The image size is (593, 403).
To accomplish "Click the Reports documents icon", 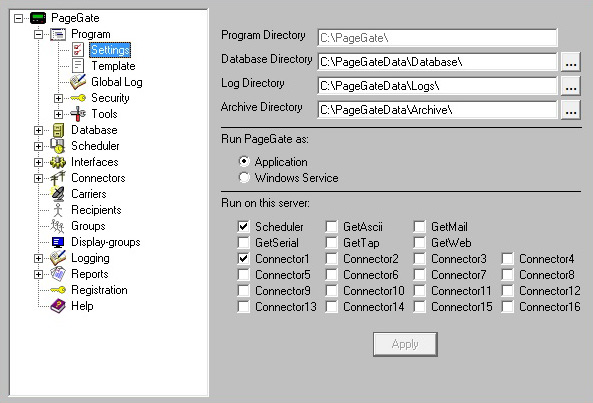I will [x=58, y=274].
